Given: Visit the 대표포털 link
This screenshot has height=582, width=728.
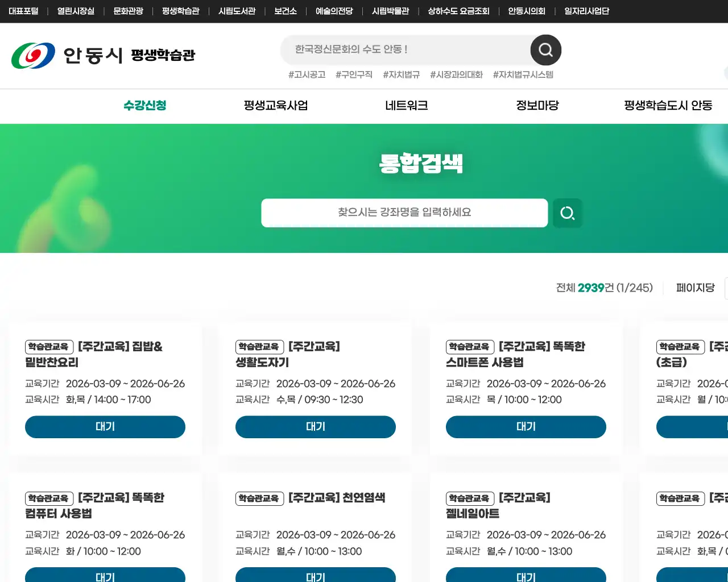Looking at the screenshot, I should click(x=24, y=11).
